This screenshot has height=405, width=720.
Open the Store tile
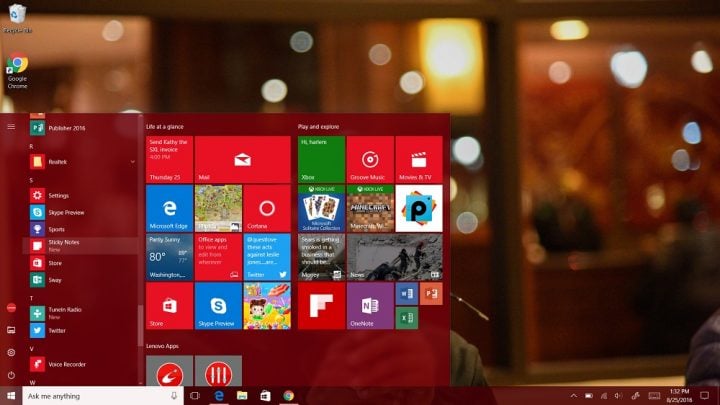coord(169,306)
